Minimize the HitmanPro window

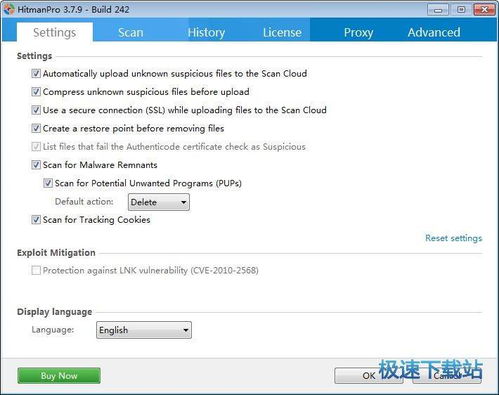tap(438, 10)
